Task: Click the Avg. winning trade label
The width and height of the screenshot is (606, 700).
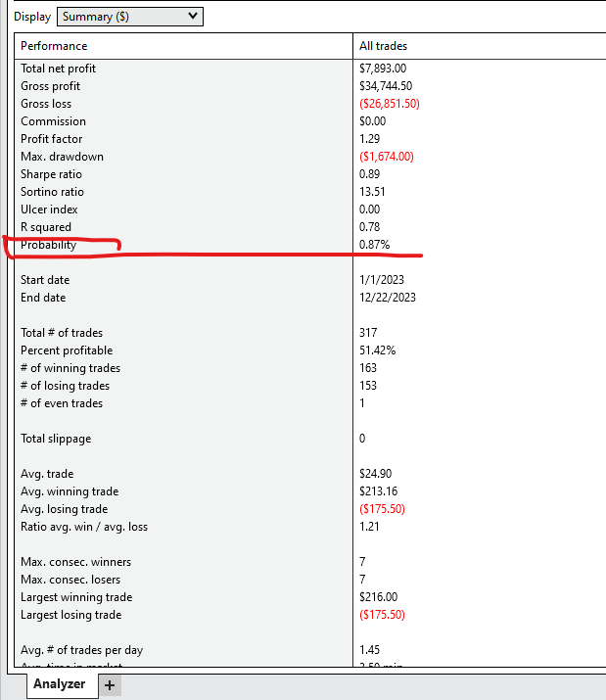Action: pos(70,491)
